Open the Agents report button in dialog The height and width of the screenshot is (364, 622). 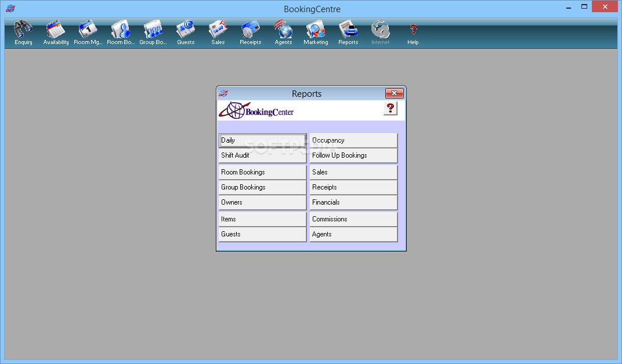353,234
